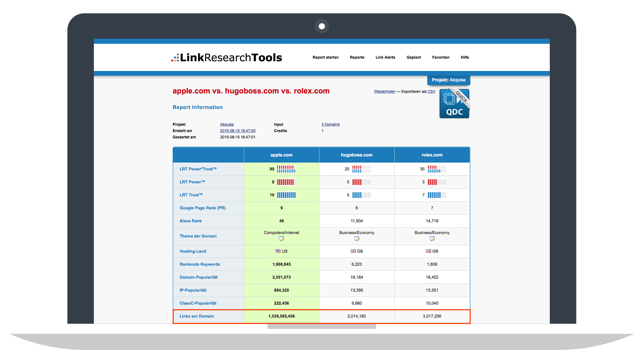Select the 10,040 ClassC value
The image size is (644, 363).
tap(432, 303)
